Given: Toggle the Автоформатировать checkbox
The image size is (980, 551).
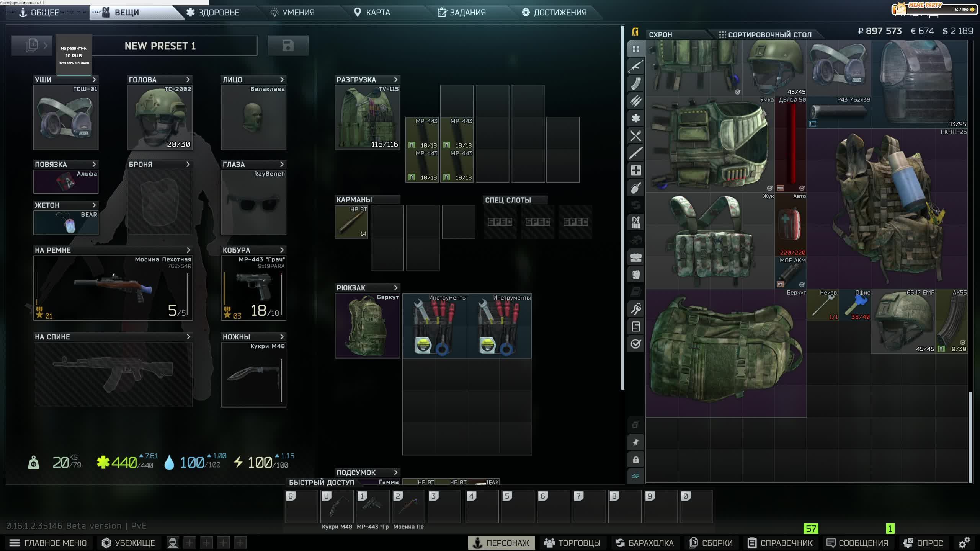Looking at the screenshot, I should pos(42,2).
